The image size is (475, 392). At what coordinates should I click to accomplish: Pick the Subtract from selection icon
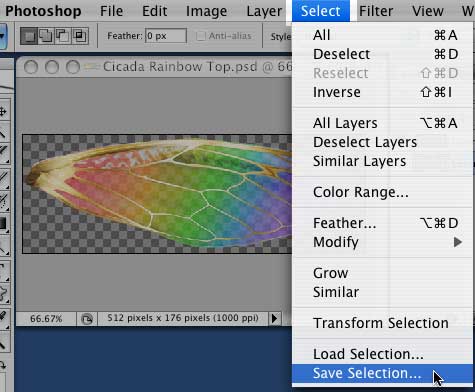point(63,36)
